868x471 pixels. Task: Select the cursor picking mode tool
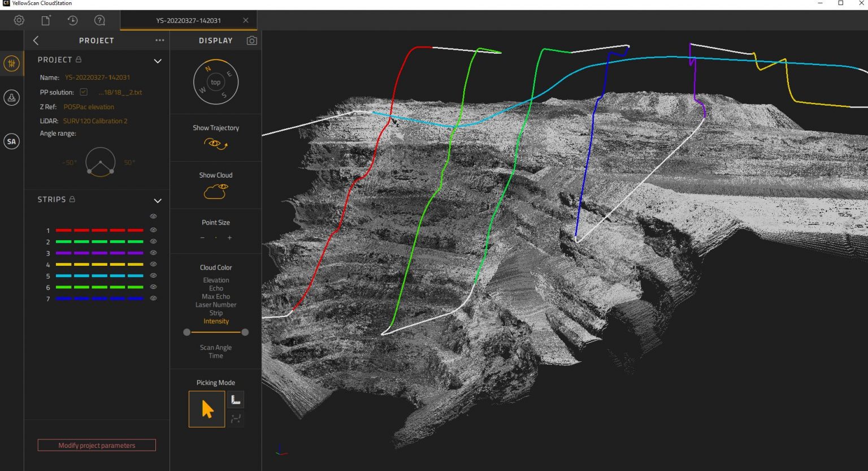206,408
